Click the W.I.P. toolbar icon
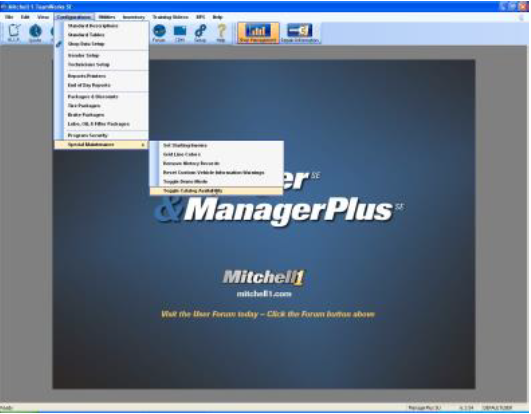 14,33
